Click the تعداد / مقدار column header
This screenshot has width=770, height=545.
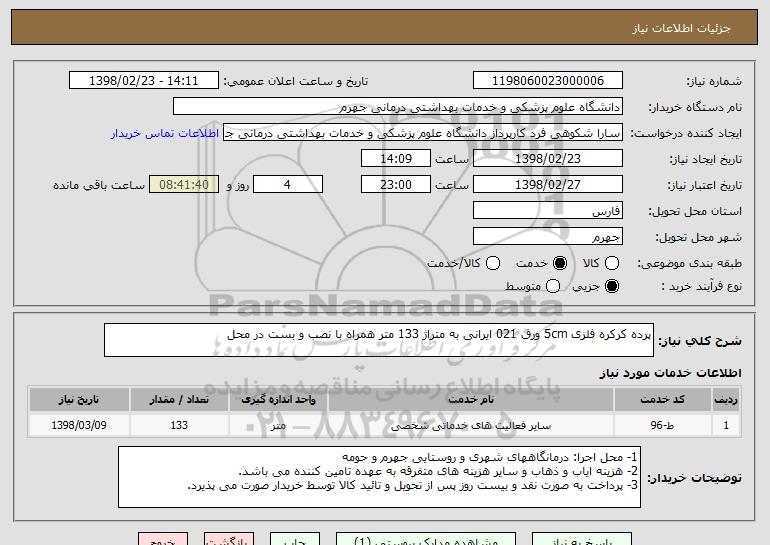click(179, 400)
